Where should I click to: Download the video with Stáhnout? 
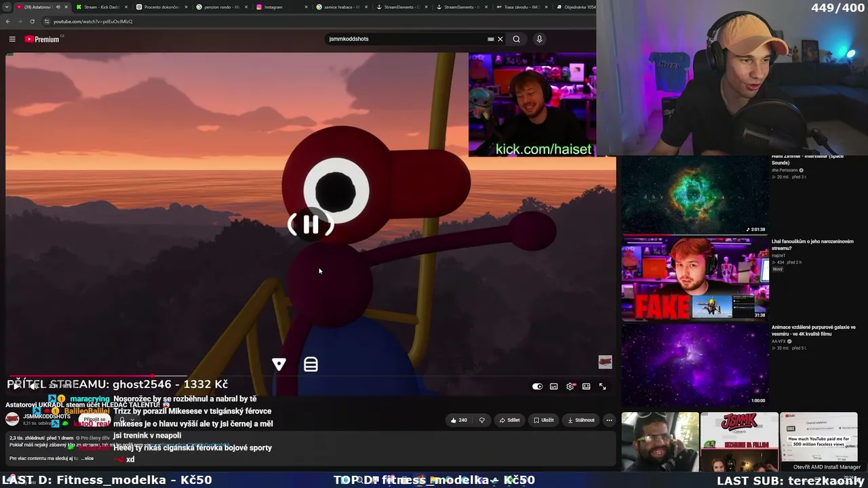(x=580, y=420)
